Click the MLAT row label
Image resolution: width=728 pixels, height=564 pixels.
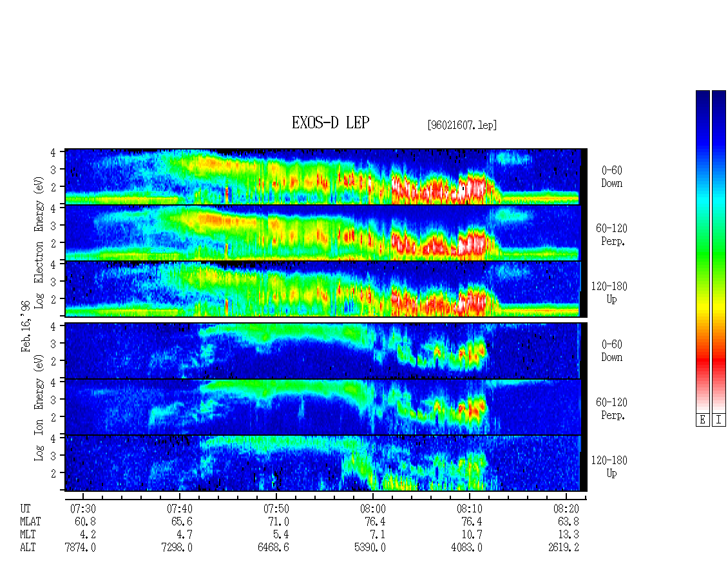[x=31, y=521]
